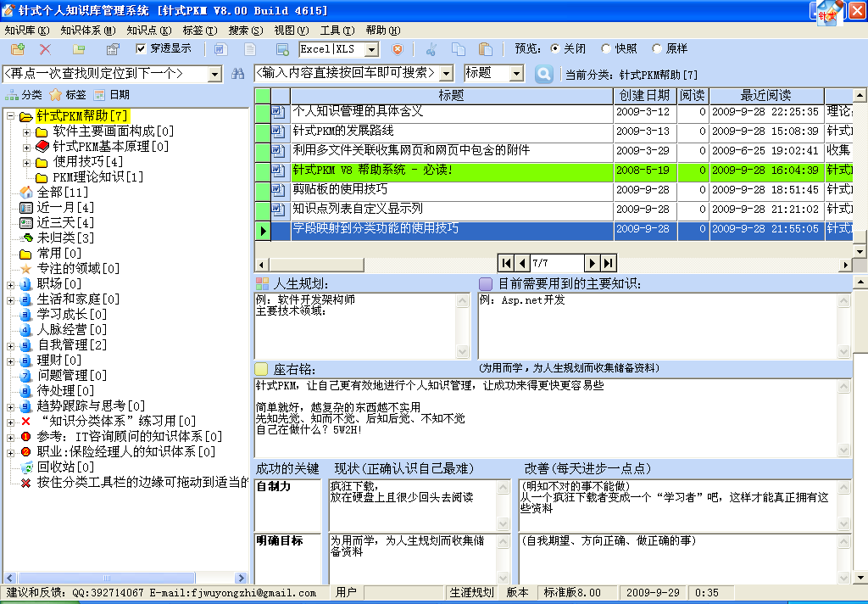Click the blue magnifier search button

tap(544, 74)
